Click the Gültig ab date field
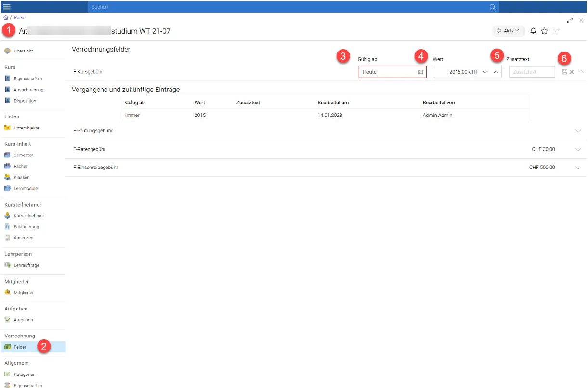This screenshot has height=388, width=588. point(392,72)
